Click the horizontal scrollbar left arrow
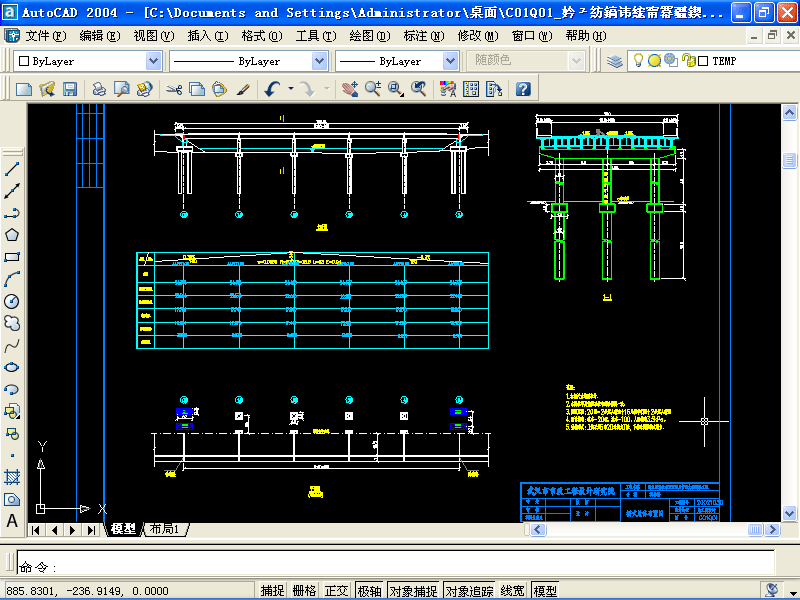 538,530
